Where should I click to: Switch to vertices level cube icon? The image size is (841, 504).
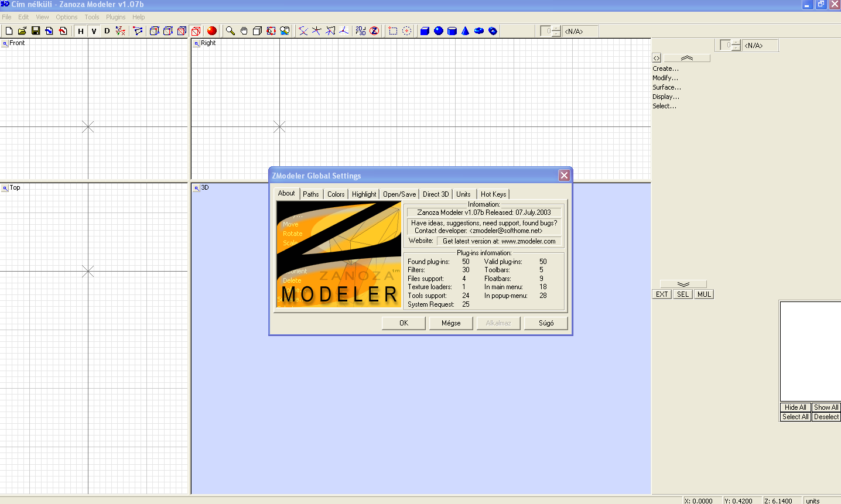[155, 31]
